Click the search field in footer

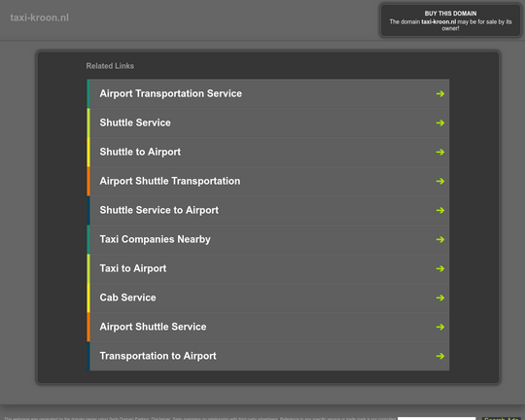(x=437, y=418)
